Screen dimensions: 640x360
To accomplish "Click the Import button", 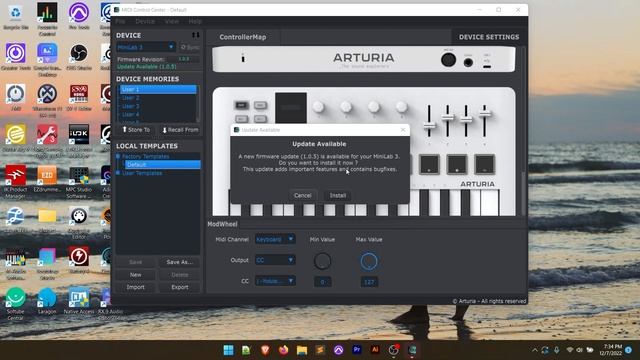I will [x=136, y=287].
